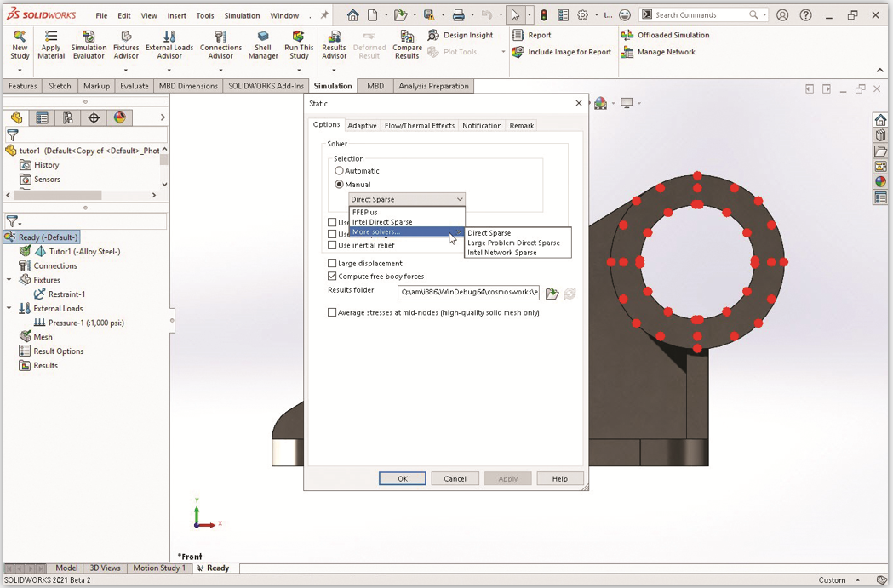Screen dimensions: 893x588
Task: Open Results Advisor
Action: tap(335, 45)
